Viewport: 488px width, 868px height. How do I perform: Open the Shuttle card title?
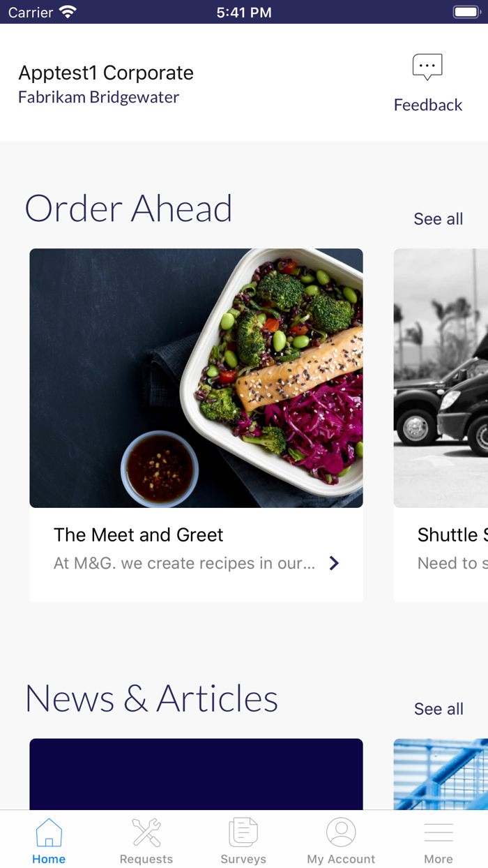tap(452, 534)
